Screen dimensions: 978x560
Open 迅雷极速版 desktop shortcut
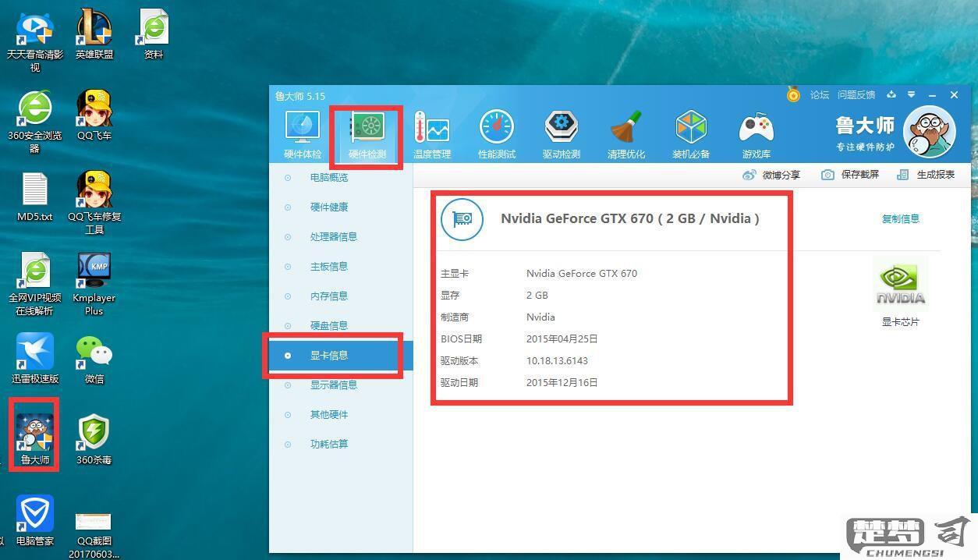click(x=35, y=359)
